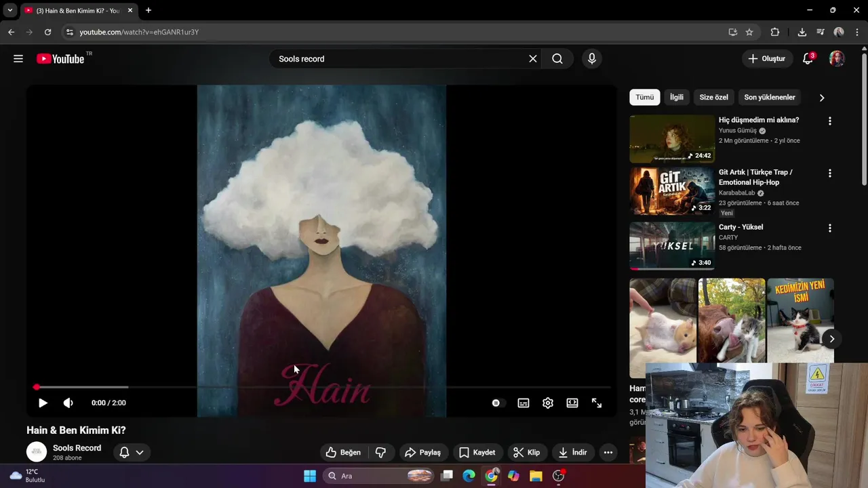
Task: Show next Shorts with the arrow
Action: coord(832,339)
